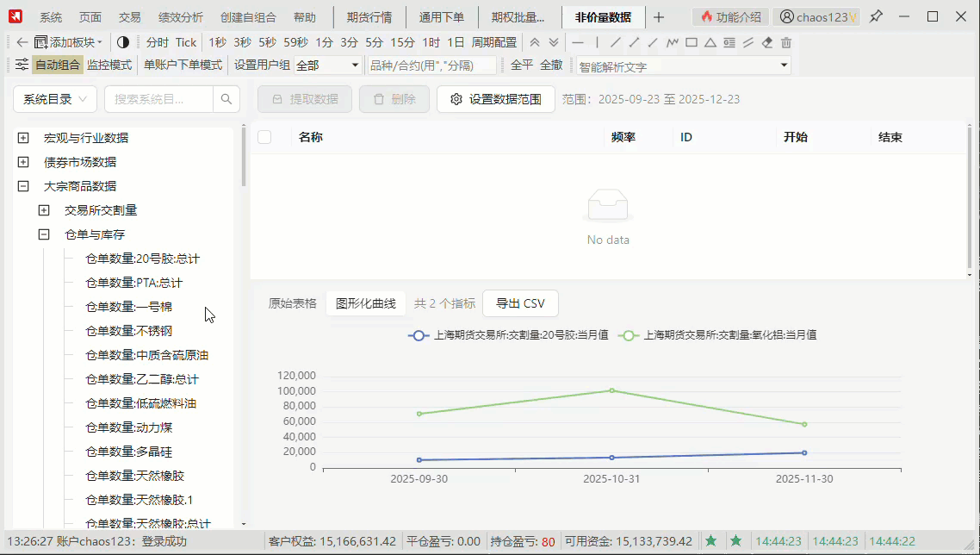Image resolution: width=980 pixels, height=555 pixels.
Task: Click the 品种/合约 input field
Action: [x=432, y=65]
